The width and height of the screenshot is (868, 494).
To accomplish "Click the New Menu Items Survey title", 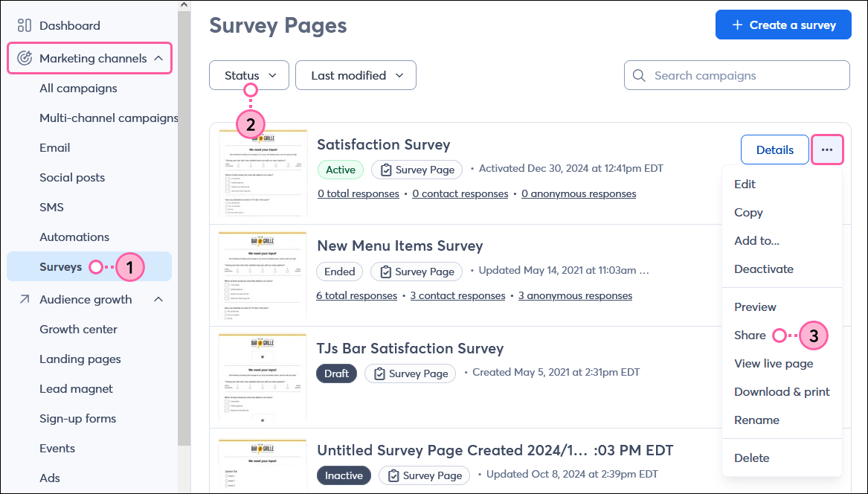I will (399, 246).
